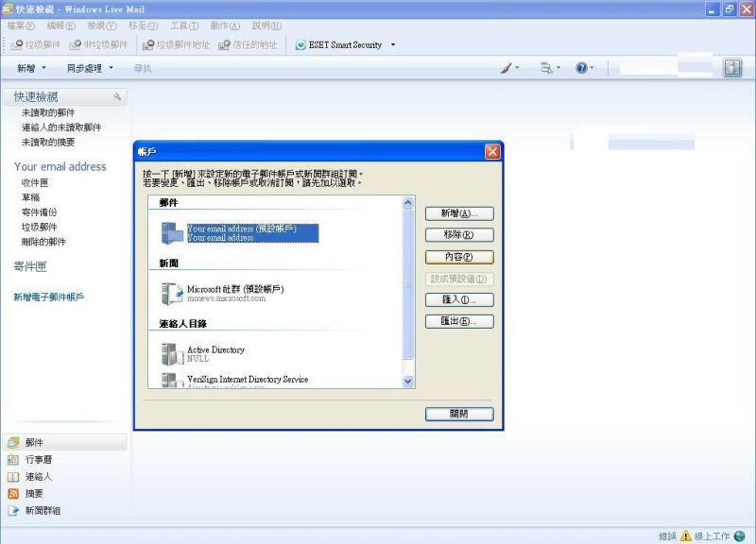Screen dimensions: 756x544
Task: Click the 新增(A)... button in 帳戶 dialog
Action: click(459, 213)
